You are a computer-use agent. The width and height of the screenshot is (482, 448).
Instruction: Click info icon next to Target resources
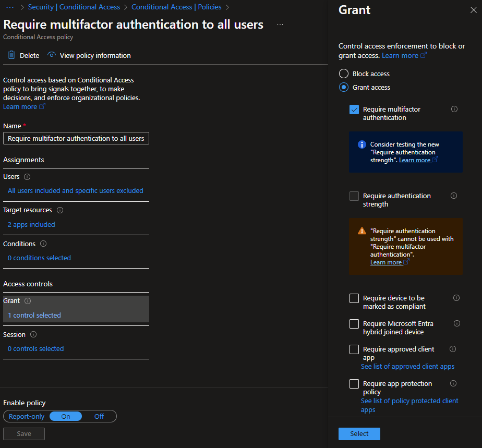[60, 210]
